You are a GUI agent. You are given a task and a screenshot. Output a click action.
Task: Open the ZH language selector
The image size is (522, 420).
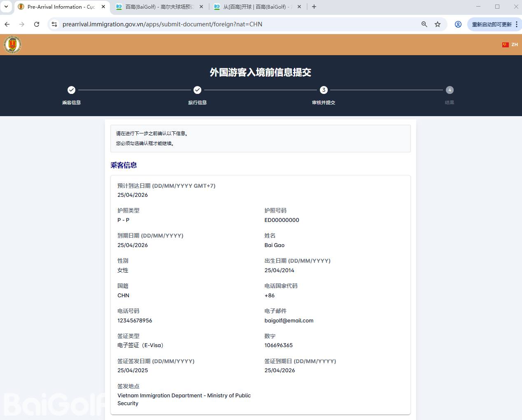[514, 44]
